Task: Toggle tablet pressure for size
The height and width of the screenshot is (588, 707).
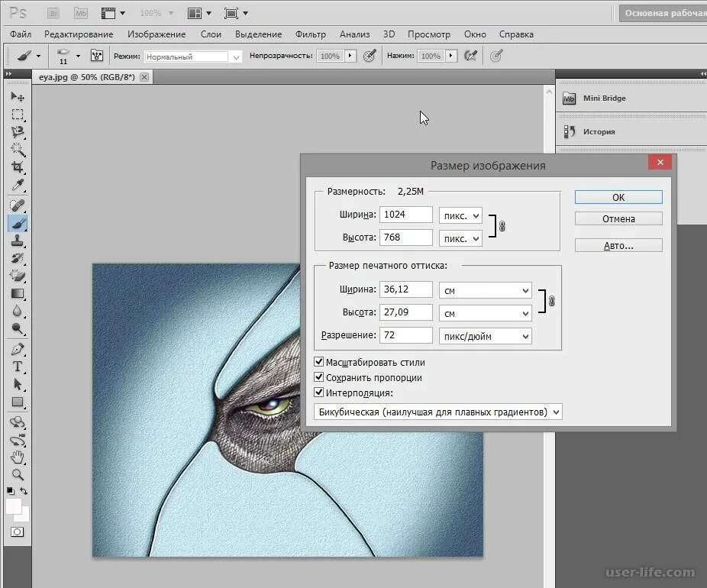Action: tap(496, 56)
